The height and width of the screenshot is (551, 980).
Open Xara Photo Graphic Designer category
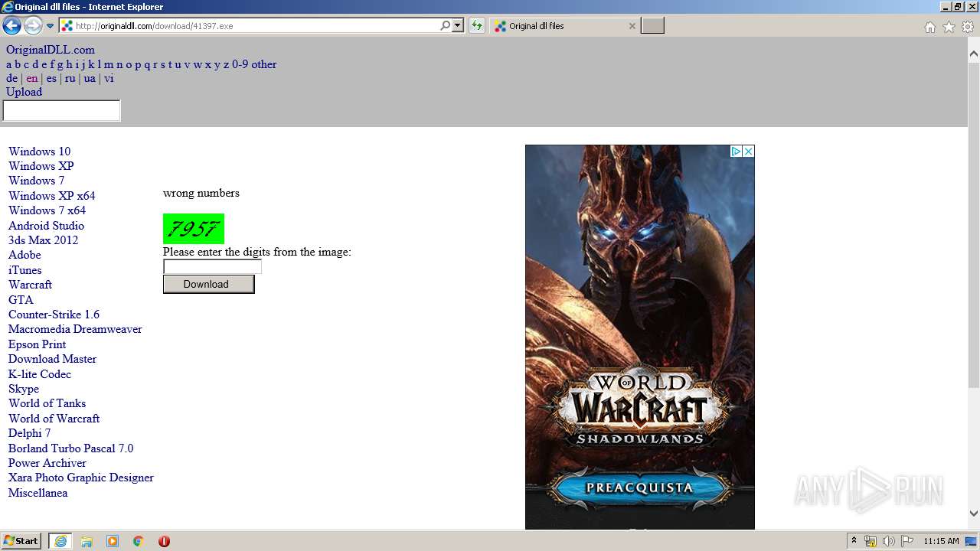click(x=81, y=478)
